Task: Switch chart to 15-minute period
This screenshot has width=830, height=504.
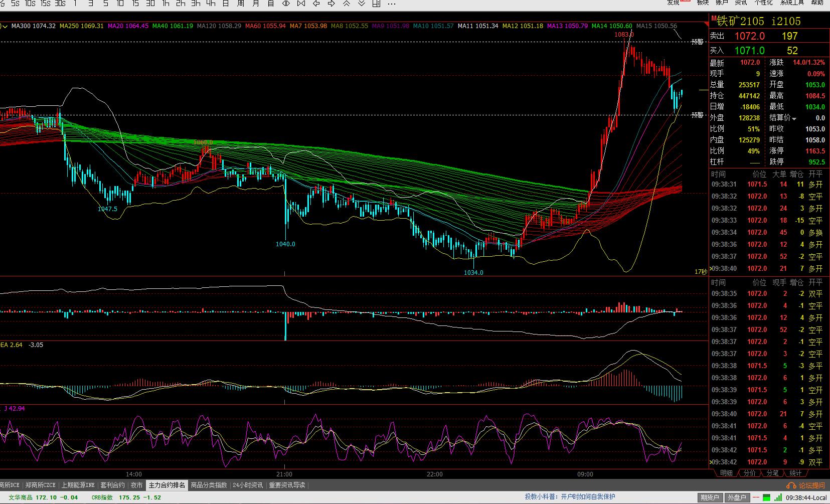Action: click(x=135, y=3)
